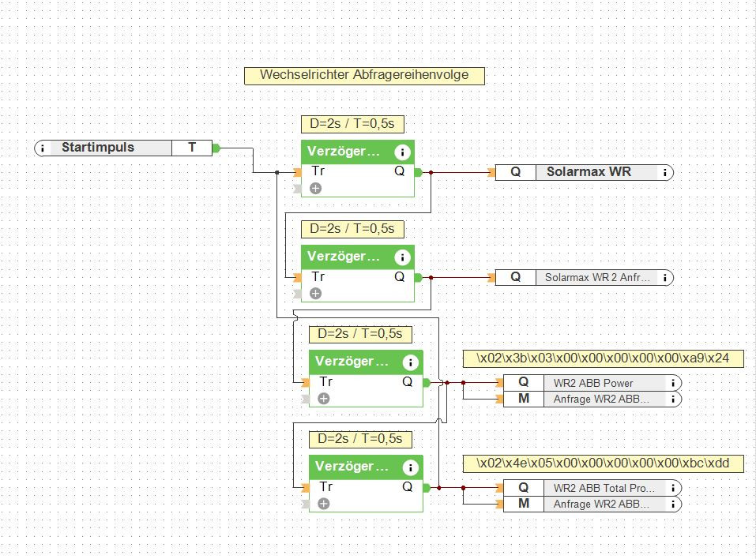Click orange Q input connector of WR2 ABB Power
756x559 pixels.
click(x=499, y=383)
